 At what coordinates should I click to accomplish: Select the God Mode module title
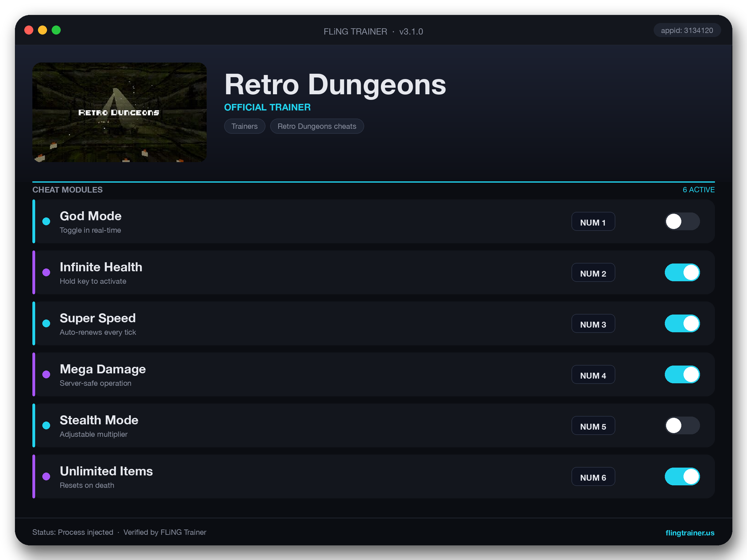click(x=91, y=216)
